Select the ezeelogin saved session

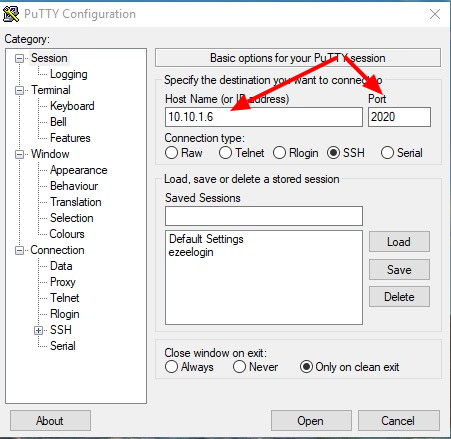(191, 252)
